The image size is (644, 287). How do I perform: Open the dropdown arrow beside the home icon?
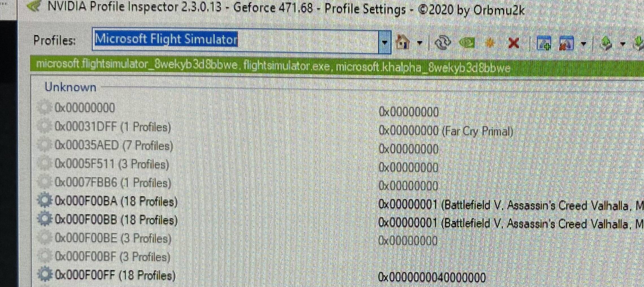(420, 43)
